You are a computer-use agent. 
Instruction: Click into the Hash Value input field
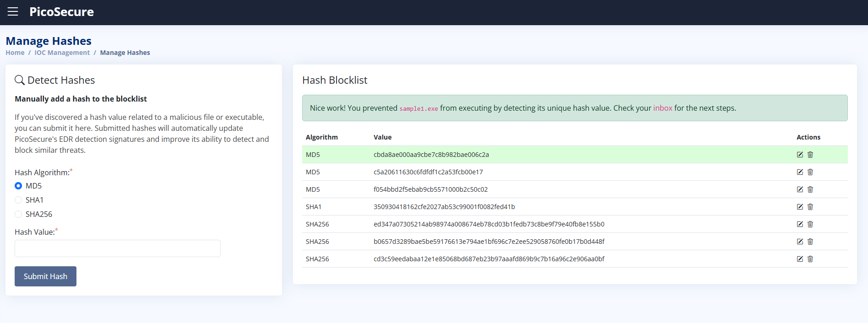pyautogui.click(x=118, y=248)
